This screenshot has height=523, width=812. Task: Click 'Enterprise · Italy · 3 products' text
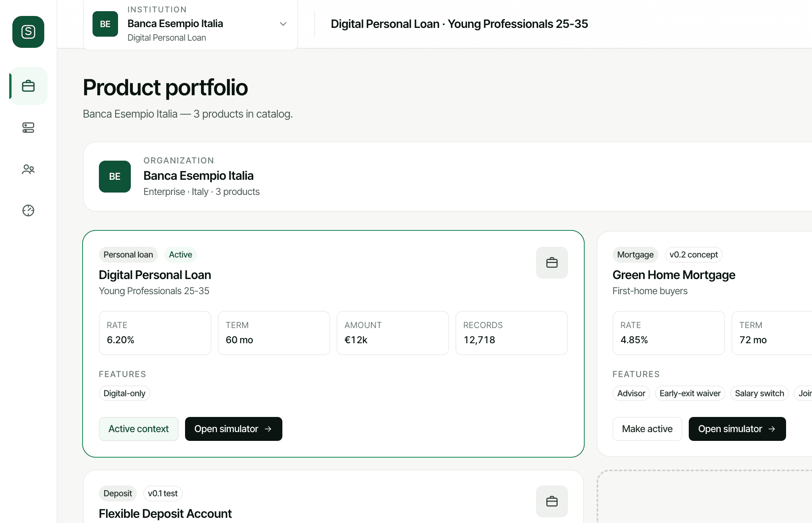point(201,192)
